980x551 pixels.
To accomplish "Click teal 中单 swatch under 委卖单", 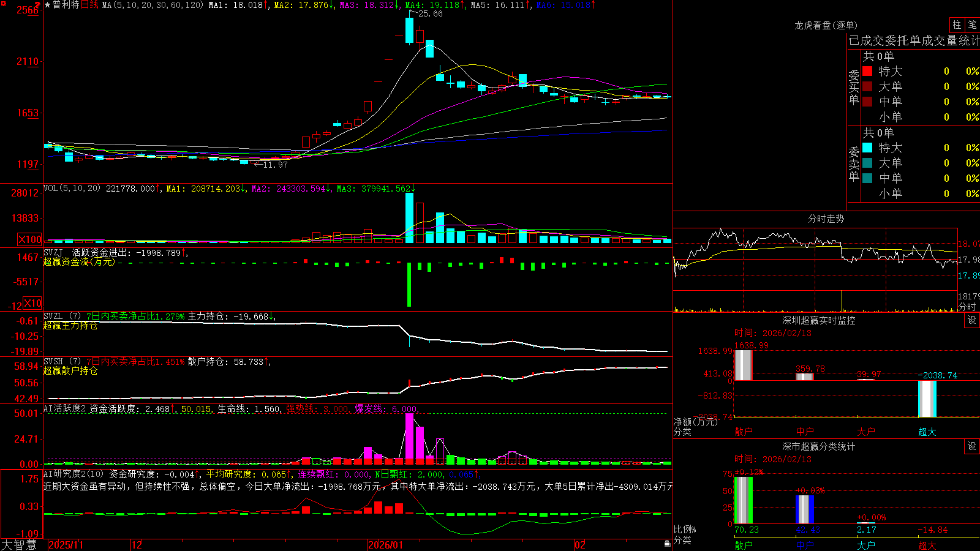I will point(867,178).
